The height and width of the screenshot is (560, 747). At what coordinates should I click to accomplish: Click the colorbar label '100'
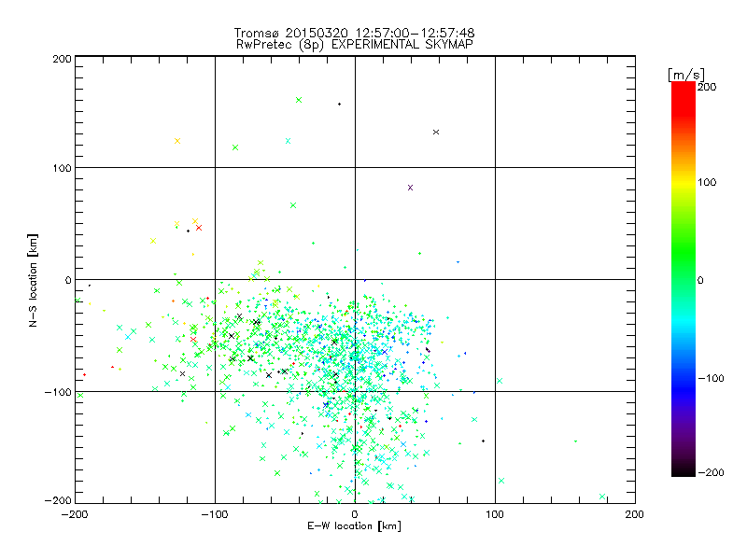point(707,182)
